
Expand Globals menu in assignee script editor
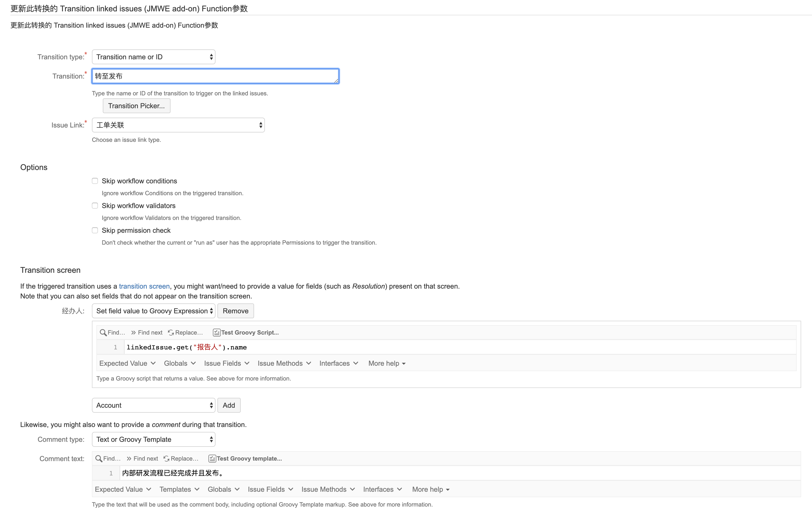pos(180,363)
